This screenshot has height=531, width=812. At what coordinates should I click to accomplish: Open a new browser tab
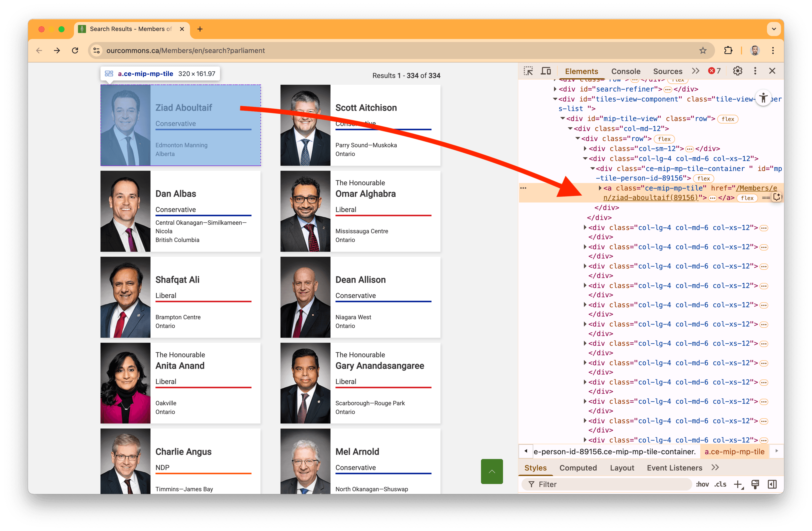click(x=200, y=29)
